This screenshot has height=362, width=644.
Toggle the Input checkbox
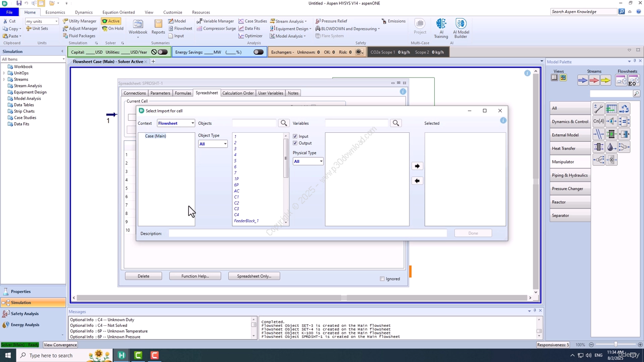pos(295,136)
